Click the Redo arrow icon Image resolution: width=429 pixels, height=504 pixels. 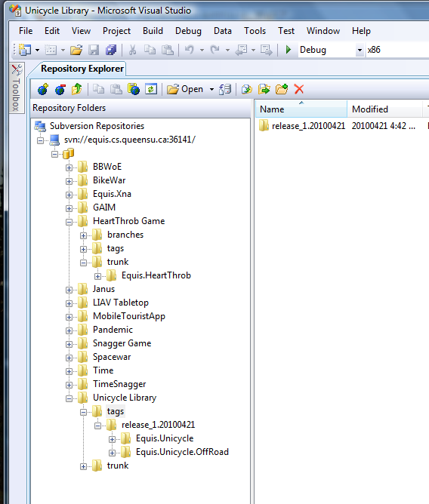tap(215, 50)
